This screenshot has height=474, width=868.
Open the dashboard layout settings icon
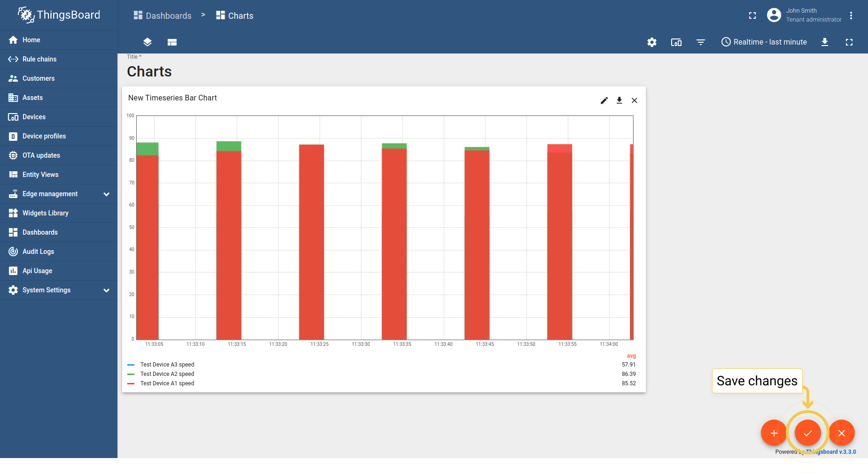tap(172, 42)
